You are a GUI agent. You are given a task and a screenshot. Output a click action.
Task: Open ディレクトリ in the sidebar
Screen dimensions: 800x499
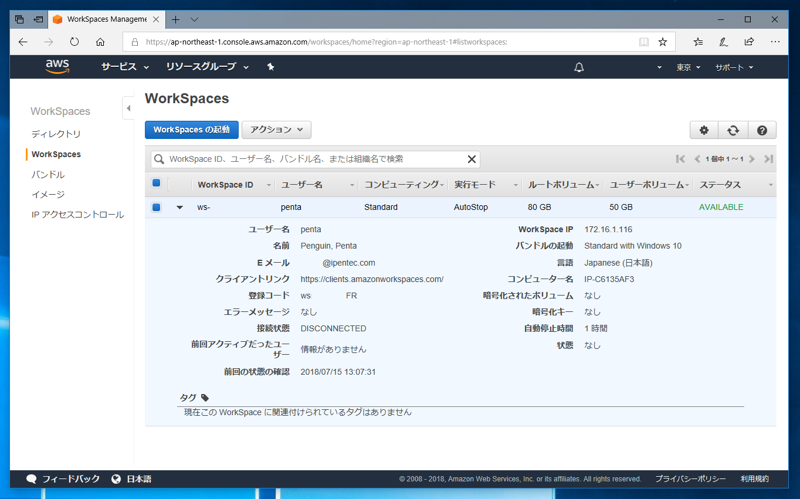pyautogui.click(x=56, y=134)
